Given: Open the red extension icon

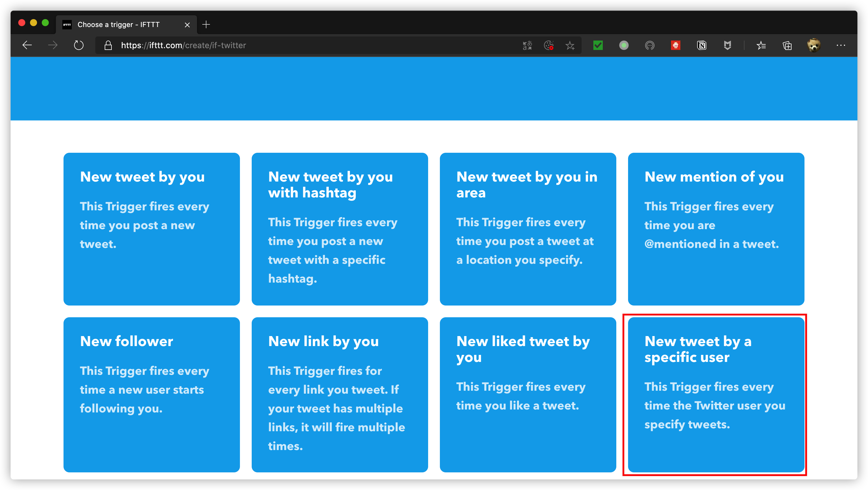Looking at the screenshot, I should click(x=676, y=45).
